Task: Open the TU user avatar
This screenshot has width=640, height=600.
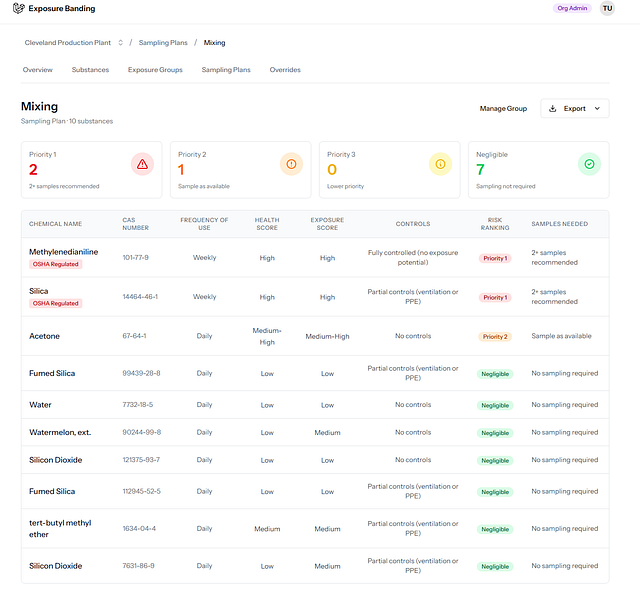Action: point(607,8)
